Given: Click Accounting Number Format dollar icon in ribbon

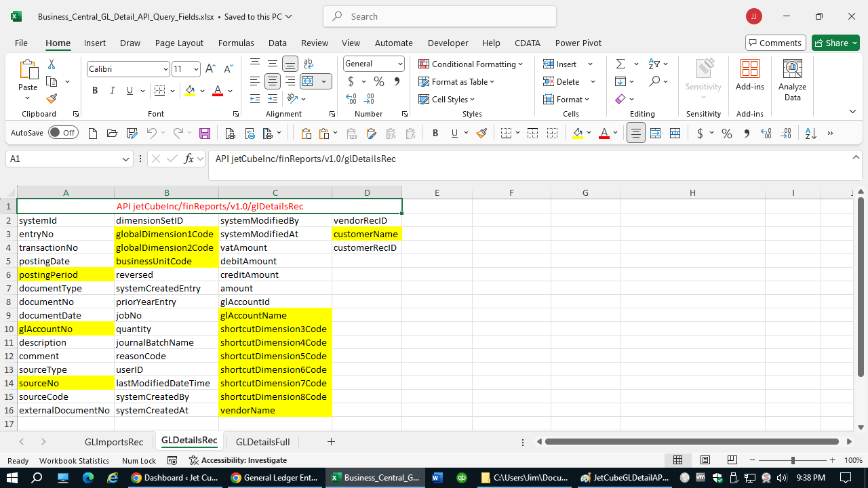Looking at the screenshot, I should pyautogui.click(x=351, y=81).
